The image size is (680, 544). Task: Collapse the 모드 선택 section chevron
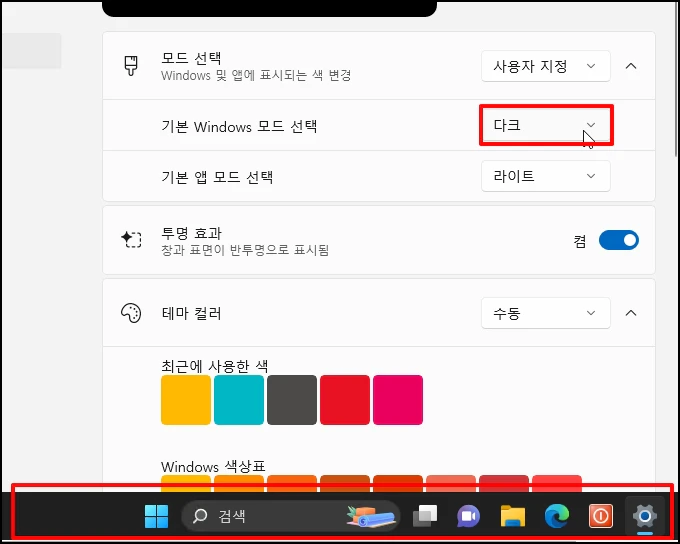point(631,66)
